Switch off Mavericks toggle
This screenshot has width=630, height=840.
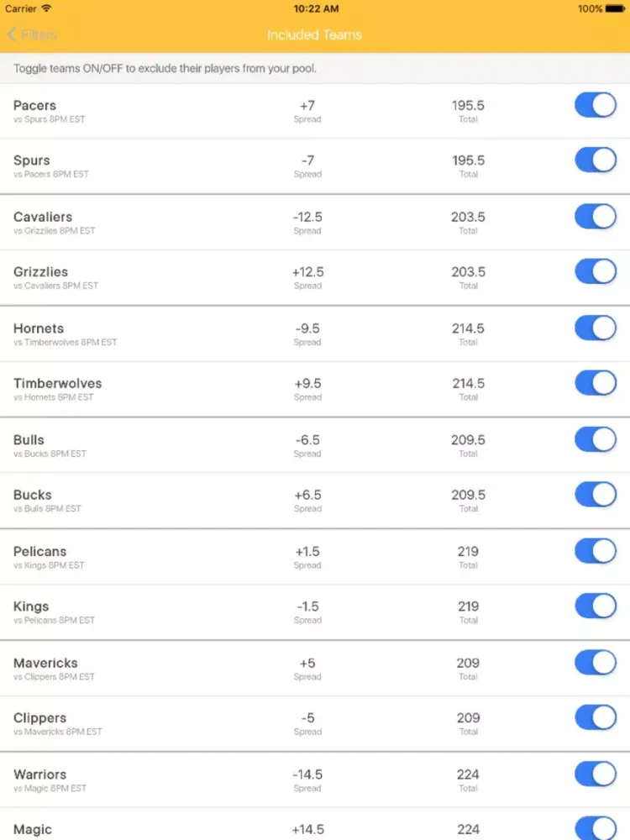point(596,663)
